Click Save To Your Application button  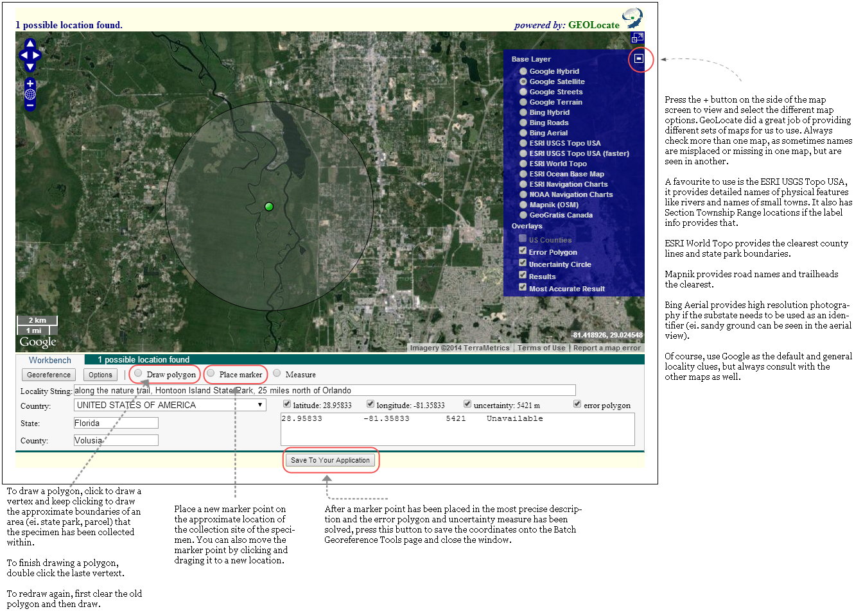click(x=330, y=460)
